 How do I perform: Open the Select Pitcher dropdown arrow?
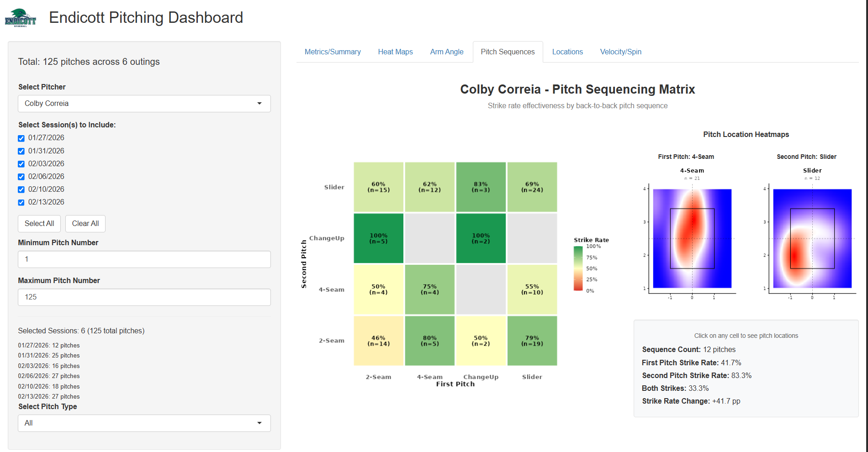click(259, 104)
